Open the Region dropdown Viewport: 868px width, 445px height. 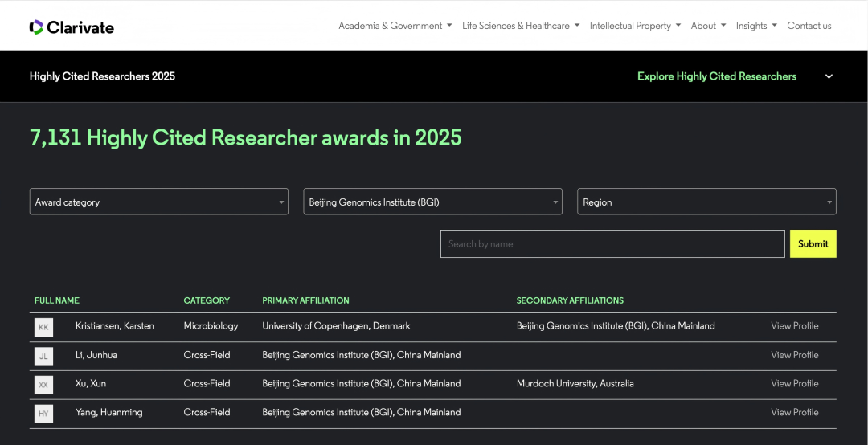coord(706,202)
